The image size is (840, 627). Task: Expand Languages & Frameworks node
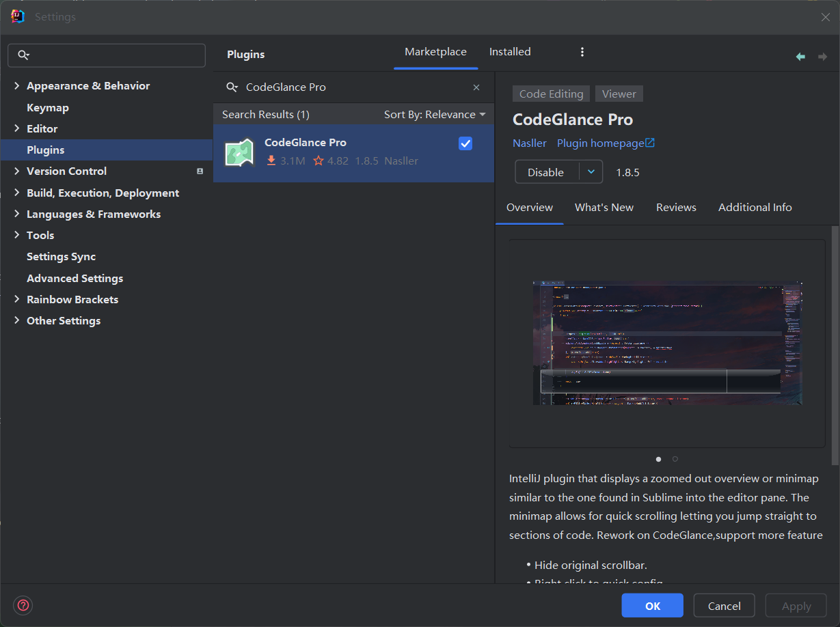(17, 214)
